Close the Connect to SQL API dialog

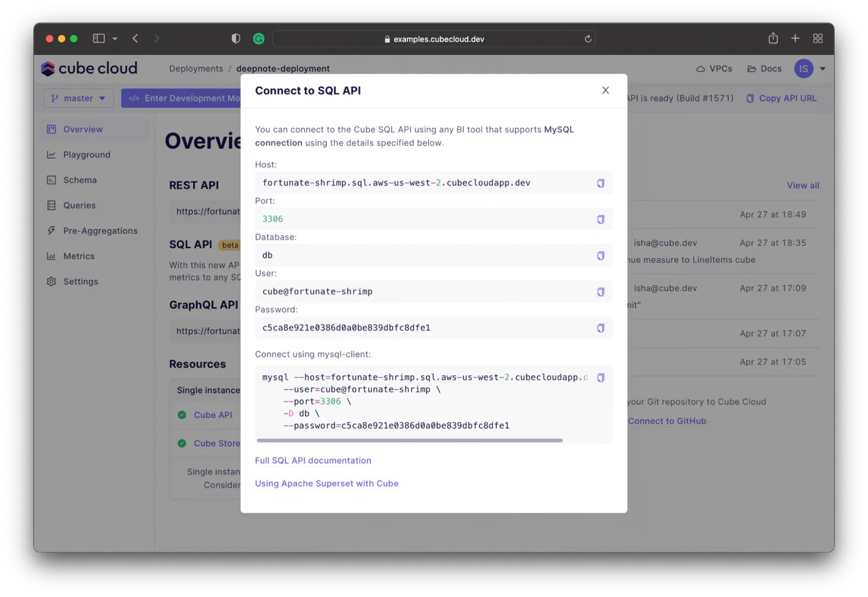click(x=605, y=91)
